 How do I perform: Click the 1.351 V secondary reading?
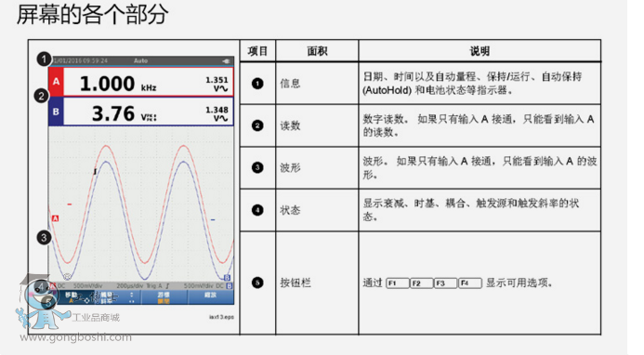click(x=217, y=84)
